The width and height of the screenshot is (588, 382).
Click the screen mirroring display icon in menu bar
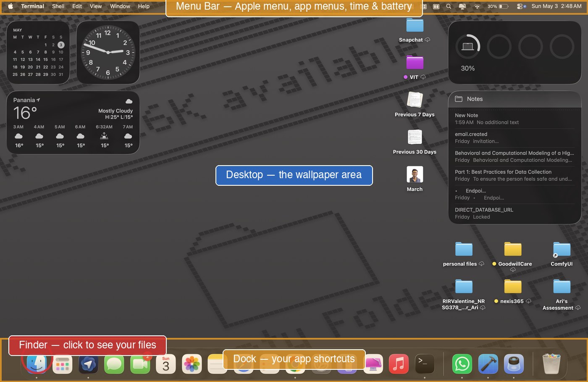(x=462, y=6)
